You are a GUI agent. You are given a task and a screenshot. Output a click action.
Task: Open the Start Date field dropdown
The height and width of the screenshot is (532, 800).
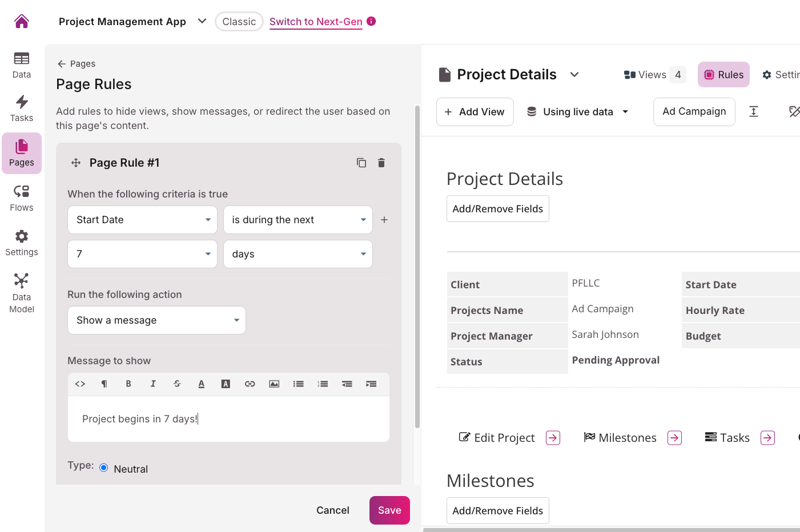tap(142, 220)
